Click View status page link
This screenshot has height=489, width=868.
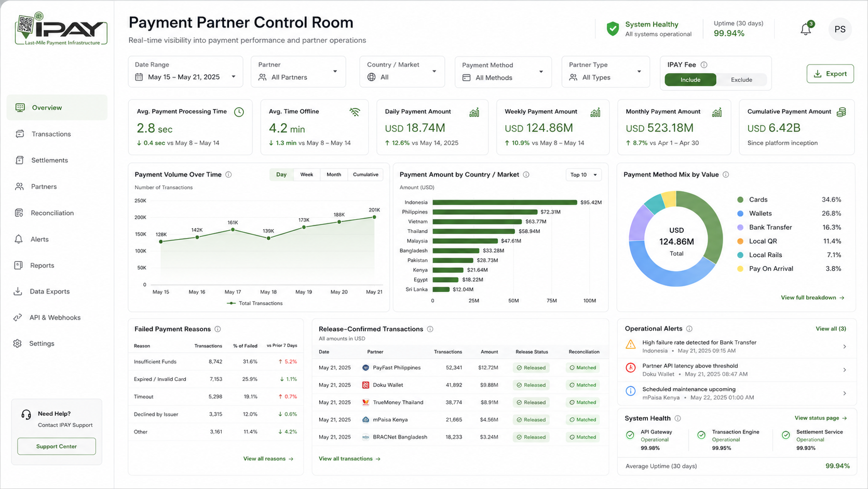[820, 418]
